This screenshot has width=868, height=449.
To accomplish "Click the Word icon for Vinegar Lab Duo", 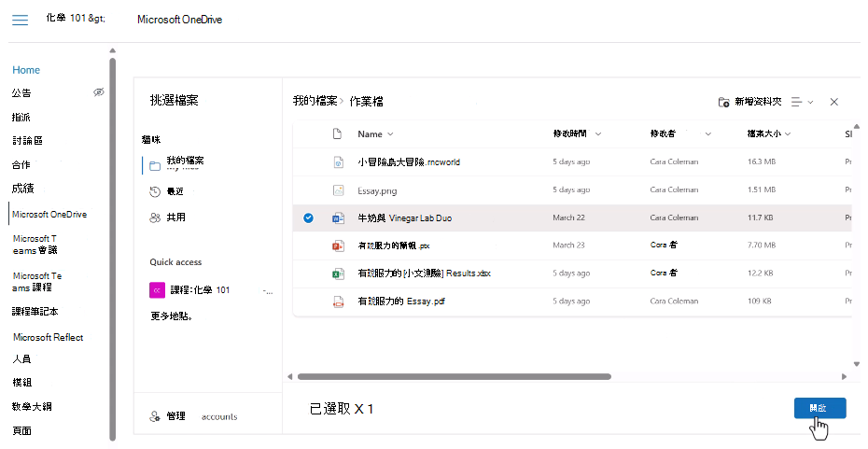I will (x=338, y=218).
